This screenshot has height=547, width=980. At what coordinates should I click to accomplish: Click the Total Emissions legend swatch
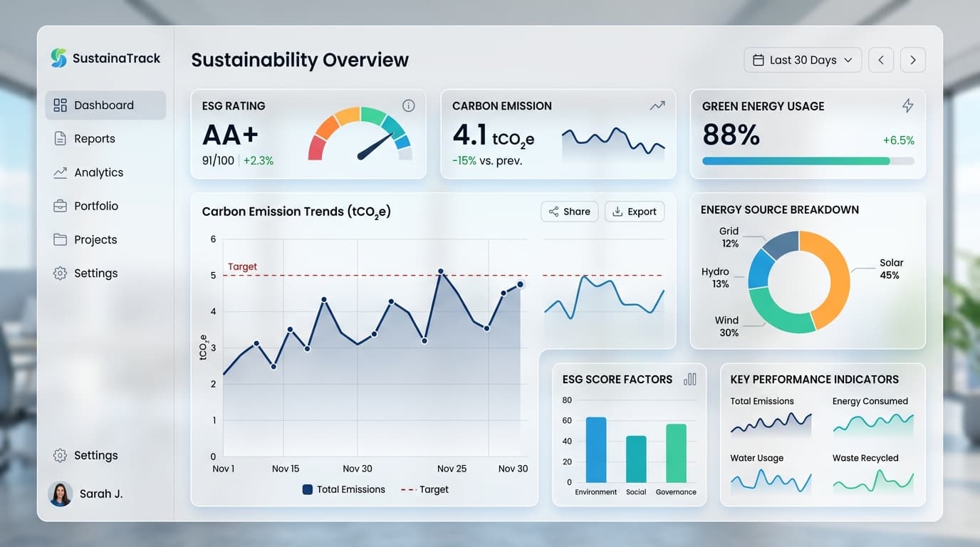pyautogui.click(x=308, y=489)
